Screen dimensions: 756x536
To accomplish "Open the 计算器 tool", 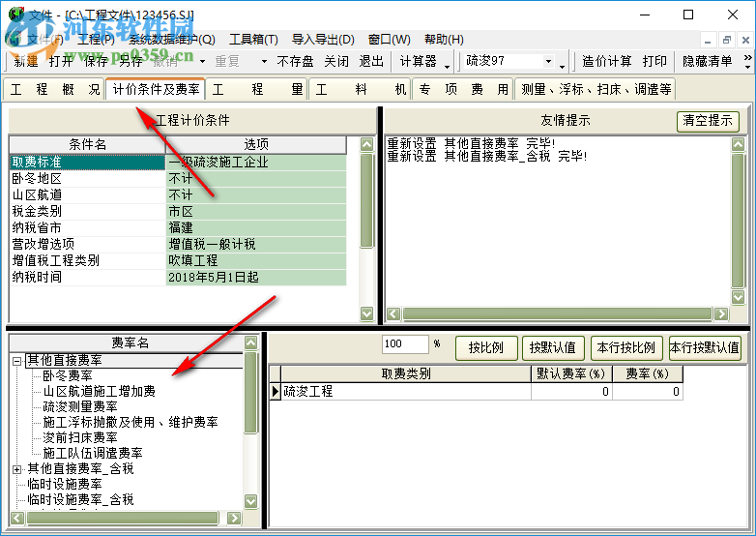I will [x=418, y=61].
